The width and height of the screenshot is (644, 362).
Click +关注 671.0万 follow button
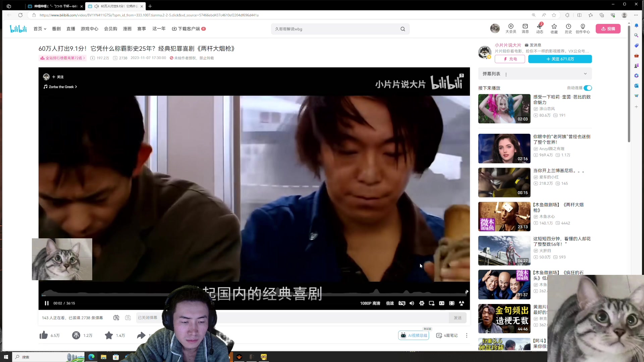pyautogui.click(x=560, y=59)
